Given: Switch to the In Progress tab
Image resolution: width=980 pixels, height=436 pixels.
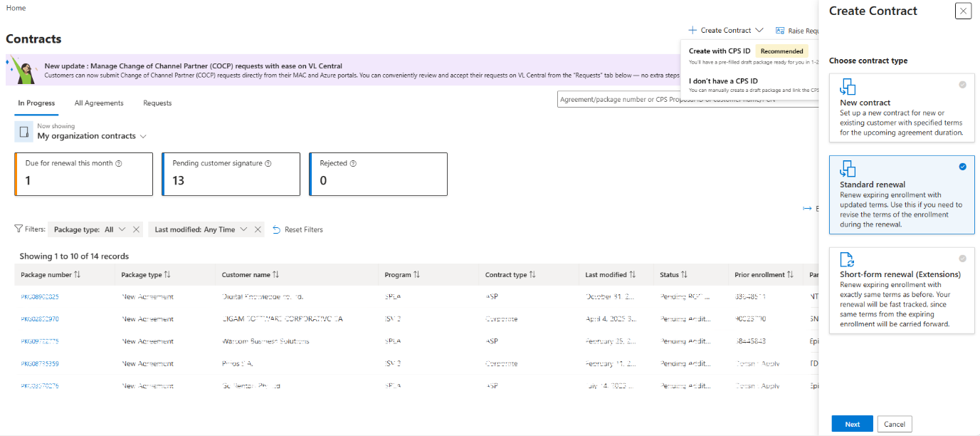Looking at the screenshot, I should coord(36,103).
